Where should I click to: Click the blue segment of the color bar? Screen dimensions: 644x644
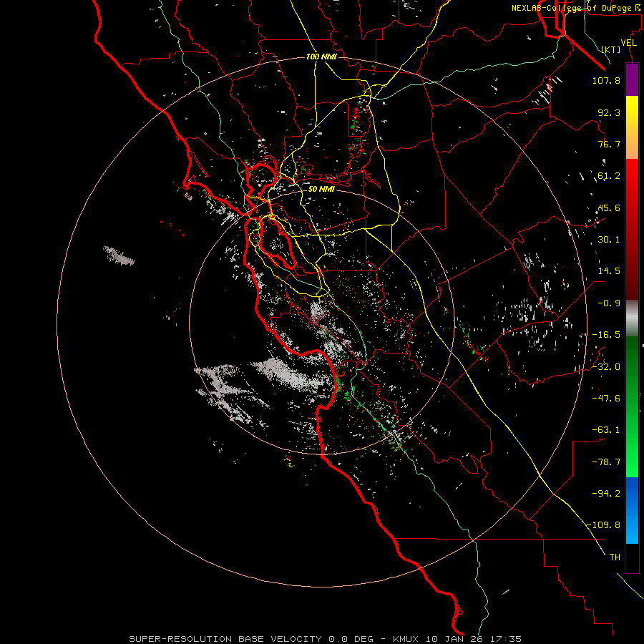632,510
